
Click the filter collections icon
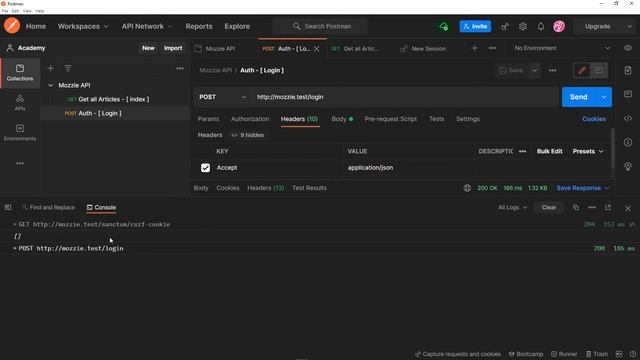coord(68,69)
